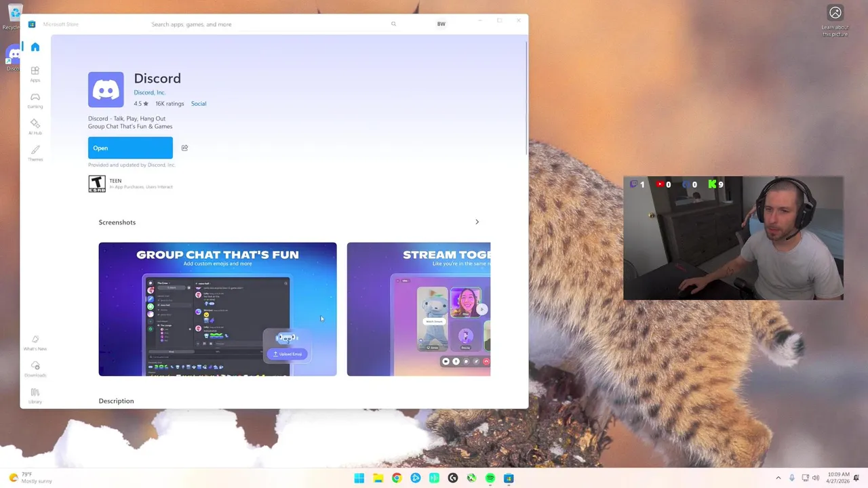Open the Gaming section in sidebar
The image size is (868, 488).
(x=35, y=100)
